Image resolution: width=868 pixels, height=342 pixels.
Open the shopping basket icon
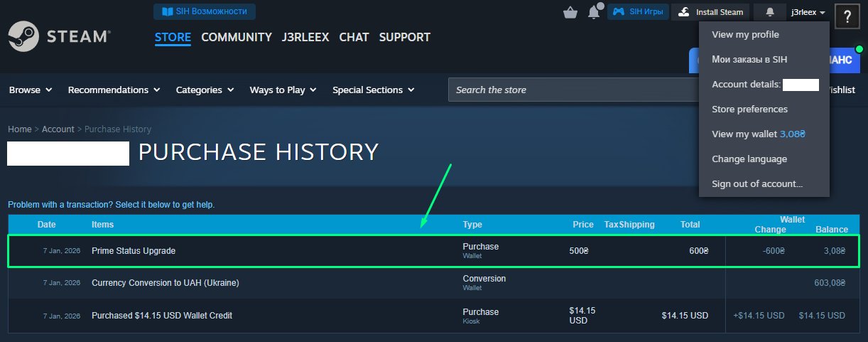point(570,12)
